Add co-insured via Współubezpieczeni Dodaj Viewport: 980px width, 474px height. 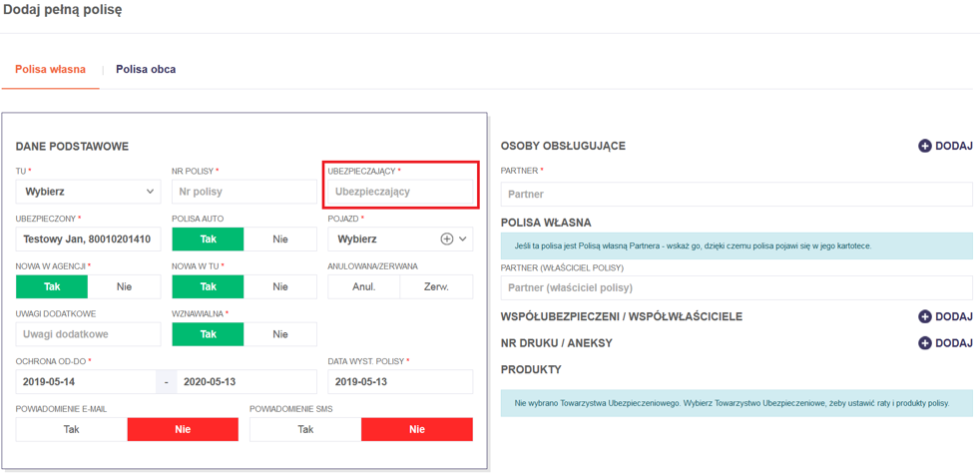coord(944,316)
